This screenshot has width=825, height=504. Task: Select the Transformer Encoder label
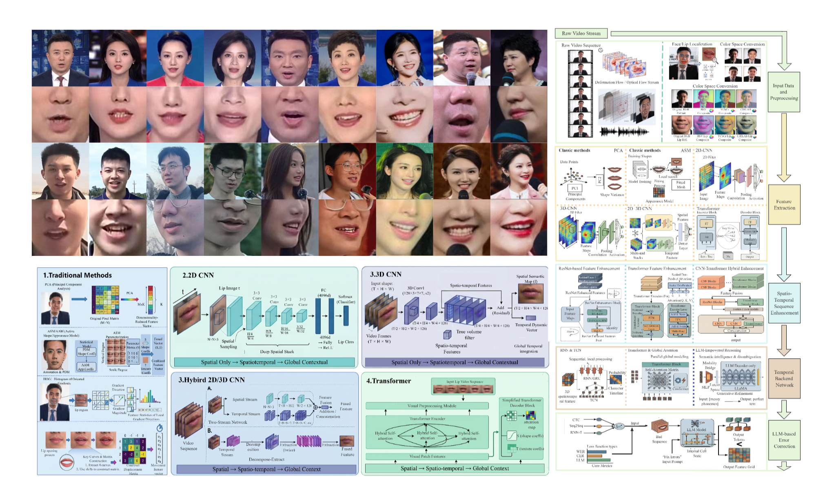427,419
